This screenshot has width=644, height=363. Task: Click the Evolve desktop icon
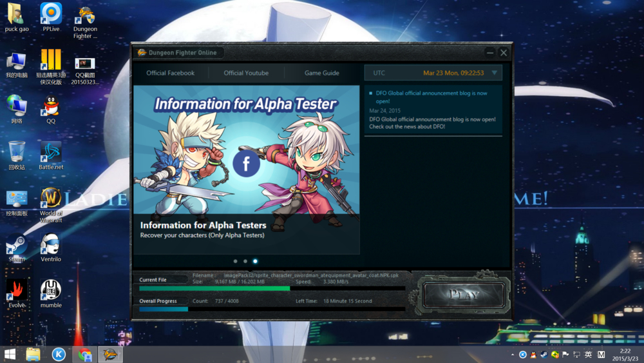click(x=17, y=293)
